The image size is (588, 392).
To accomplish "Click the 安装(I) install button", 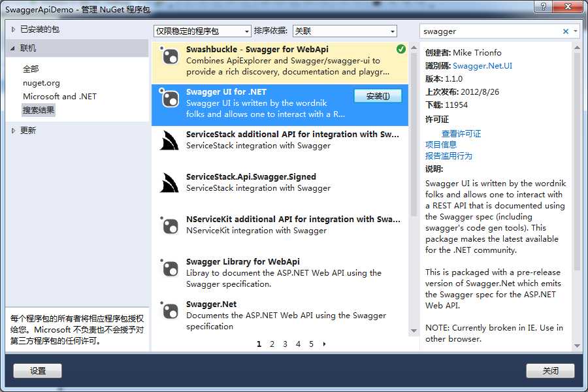I will coord(378,96).
